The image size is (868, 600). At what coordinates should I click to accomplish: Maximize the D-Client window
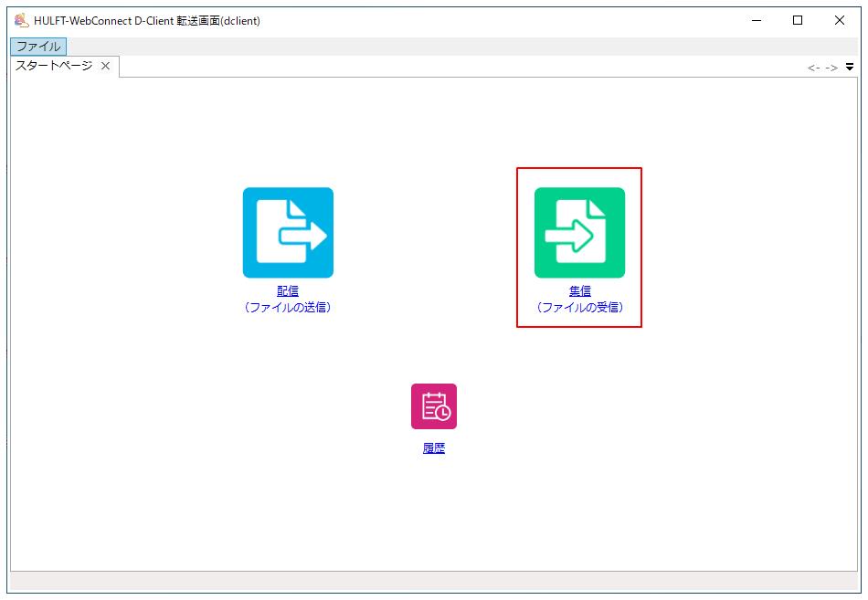[798, 20]
